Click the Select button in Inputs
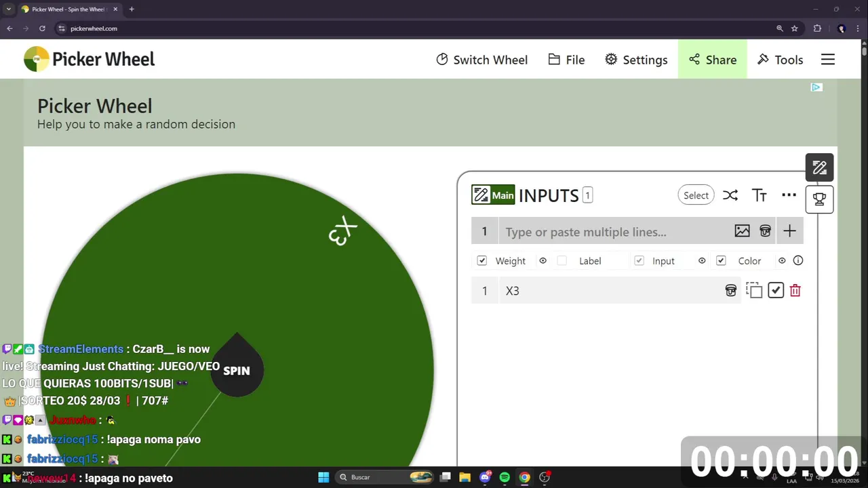 [x=696, y=195]
